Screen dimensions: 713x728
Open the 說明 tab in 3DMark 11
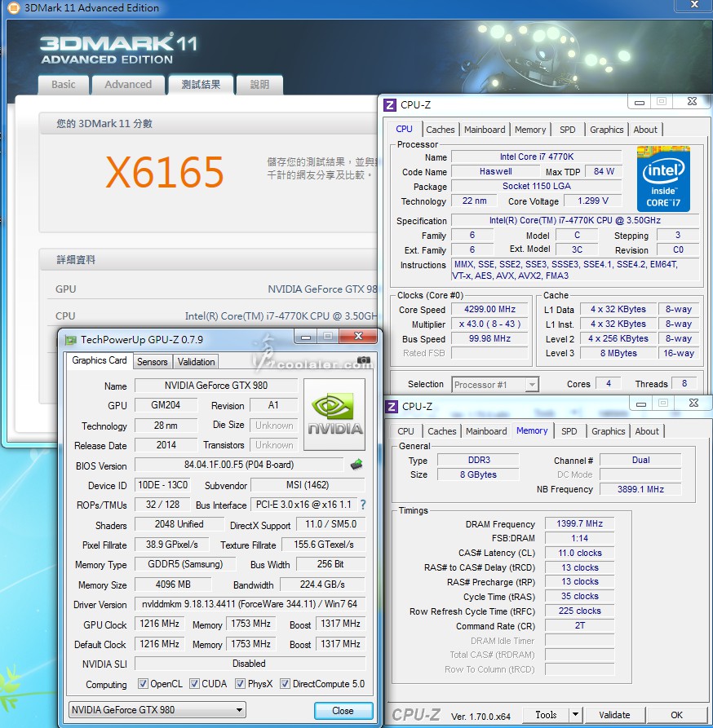click(259, 85)
